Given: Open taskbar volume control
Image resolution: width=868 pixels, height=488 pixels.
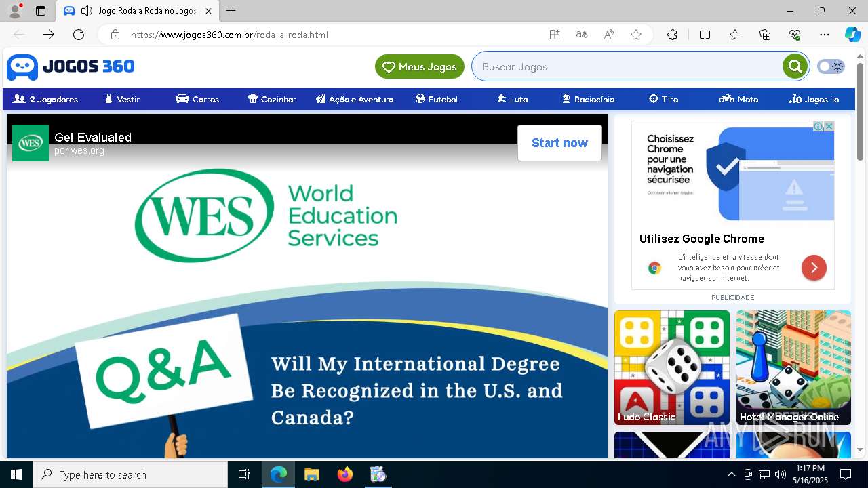Looking at the screenshot, I should 780,474.
